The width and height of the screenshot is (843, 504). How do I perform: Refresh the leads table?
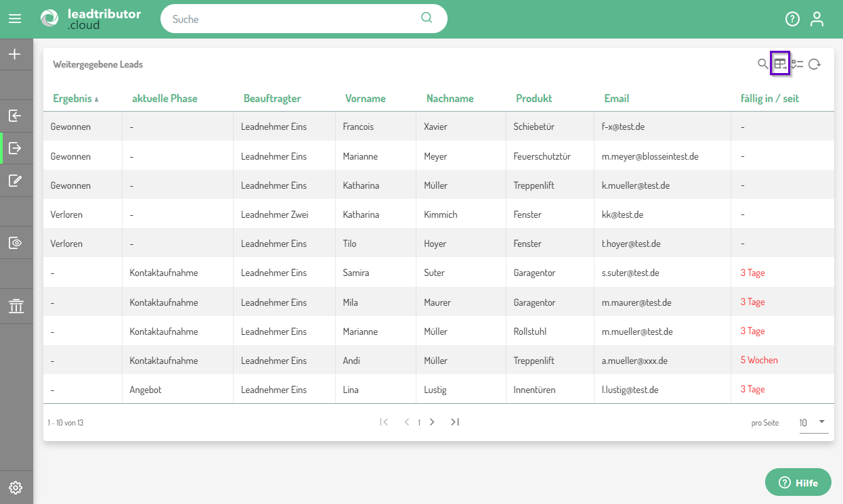coord(815,64)
